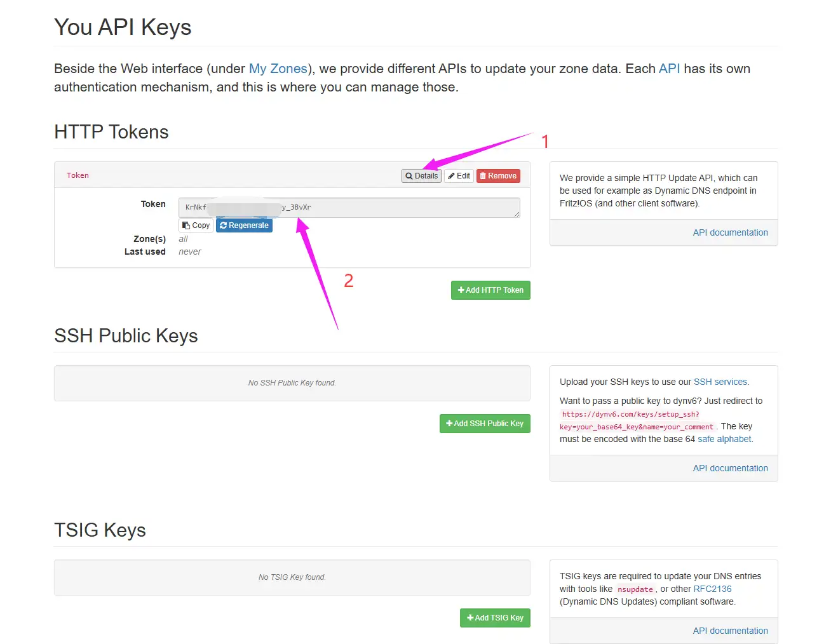Open the My Zones link

point(278,69)
